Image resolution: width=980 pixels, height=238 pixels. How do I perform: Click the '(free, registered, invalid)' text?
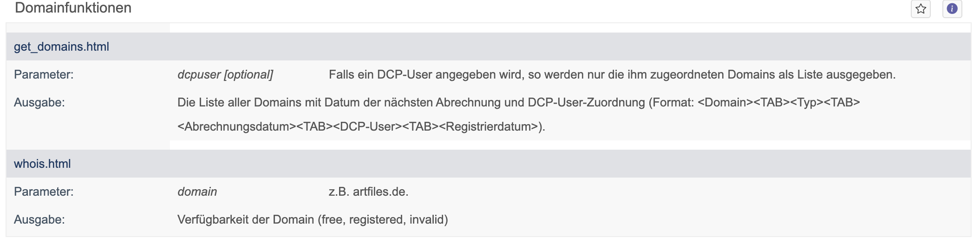(383, 219)
